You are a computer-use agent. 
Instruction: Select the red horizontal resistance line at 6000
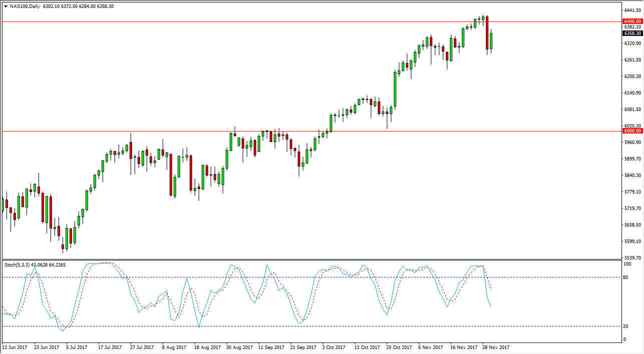click(x=300, y=130)
